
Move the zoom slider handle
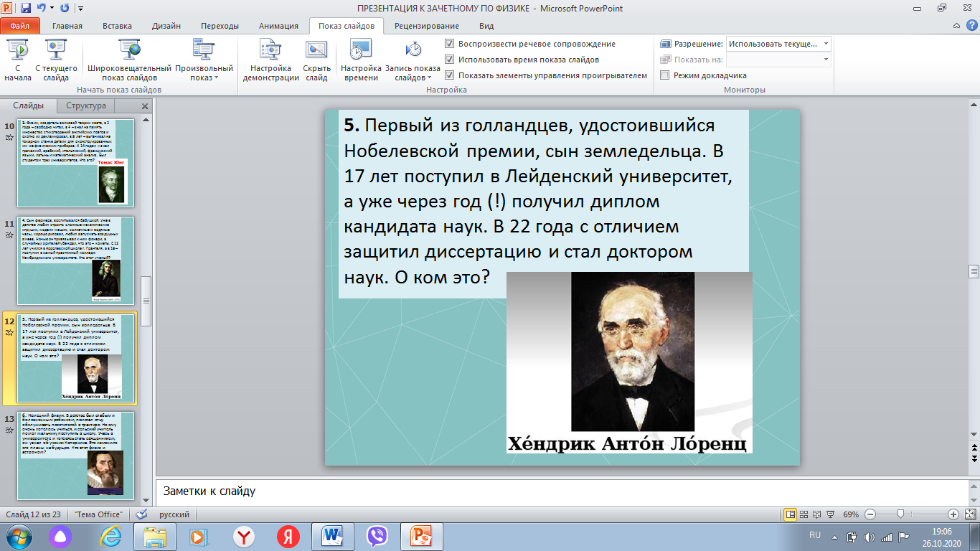pos(900,514)
